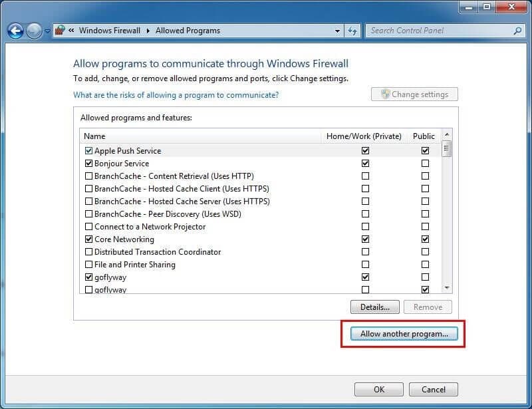This screenshot has height=409, width=532.
Task: Select the BranchCache - Hosted Cache Server row
Action: [x=260, y=202]
